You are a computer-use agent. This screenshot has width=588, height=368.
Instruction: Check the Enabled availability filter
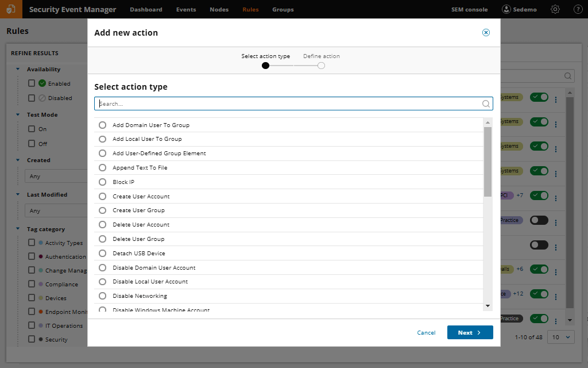tap(33, 83)
